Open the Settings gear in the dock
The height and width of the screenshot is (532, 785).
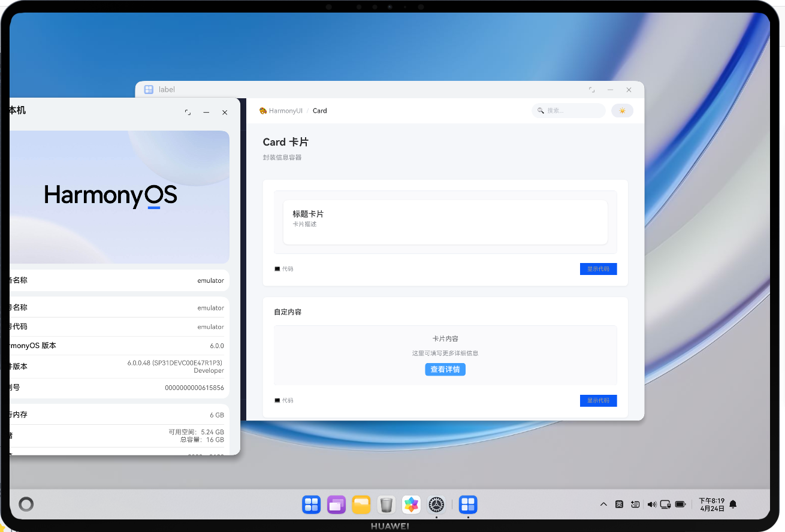click(x=436, y=504)
